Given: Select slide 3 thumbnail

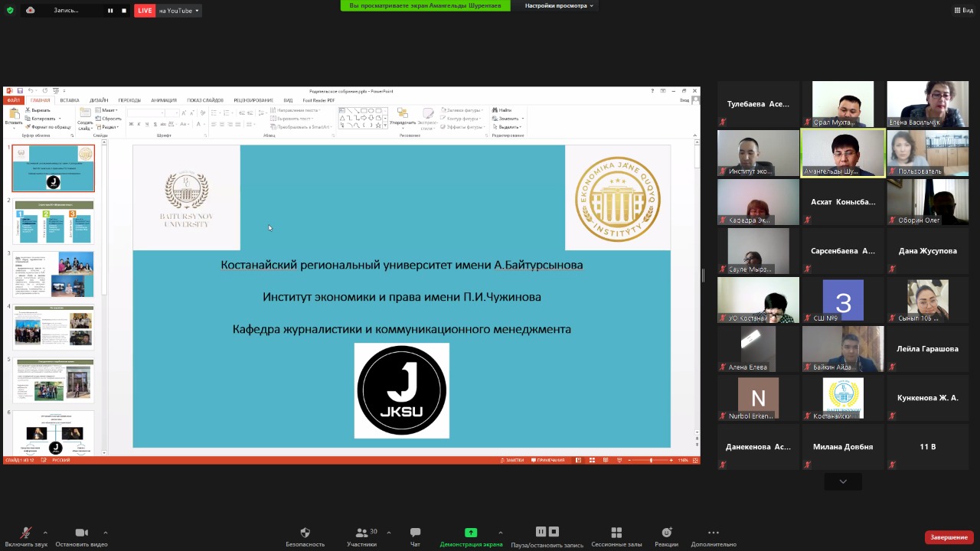Looking at the screenshot, I should click(54, 274).
